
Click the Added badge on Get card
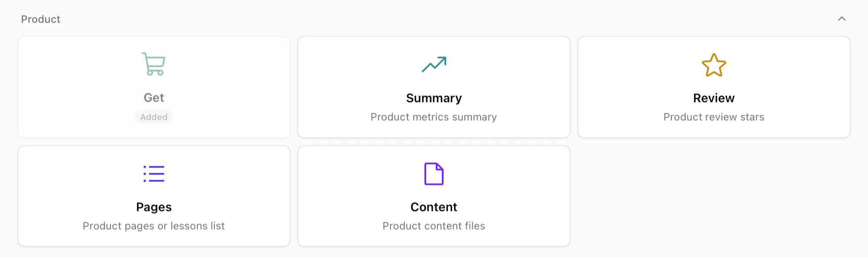[153, 116]
